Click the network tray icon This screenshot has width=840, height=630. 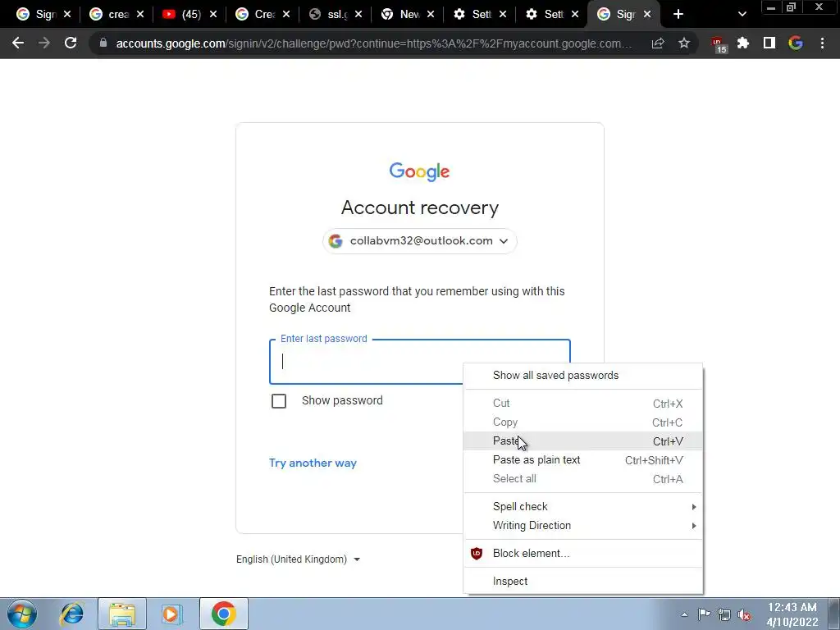pyautogui.click(x=724, y=614)
